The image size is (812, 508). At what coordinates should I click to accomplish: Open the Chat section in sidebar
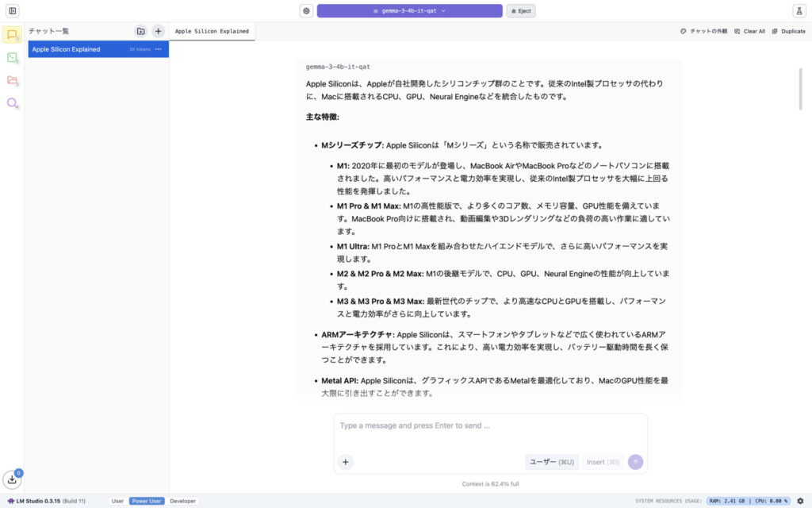point(12,35)
